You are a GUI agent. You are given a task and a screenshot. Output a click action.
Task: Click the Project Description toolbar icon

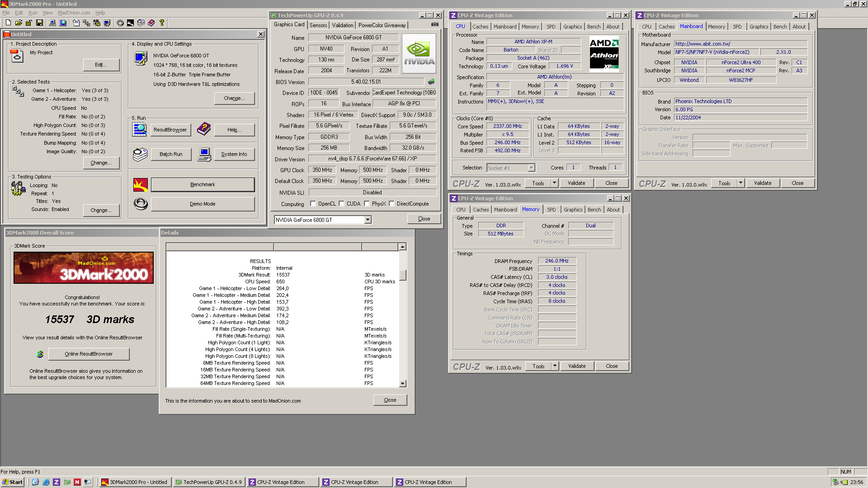pos(76,23)
